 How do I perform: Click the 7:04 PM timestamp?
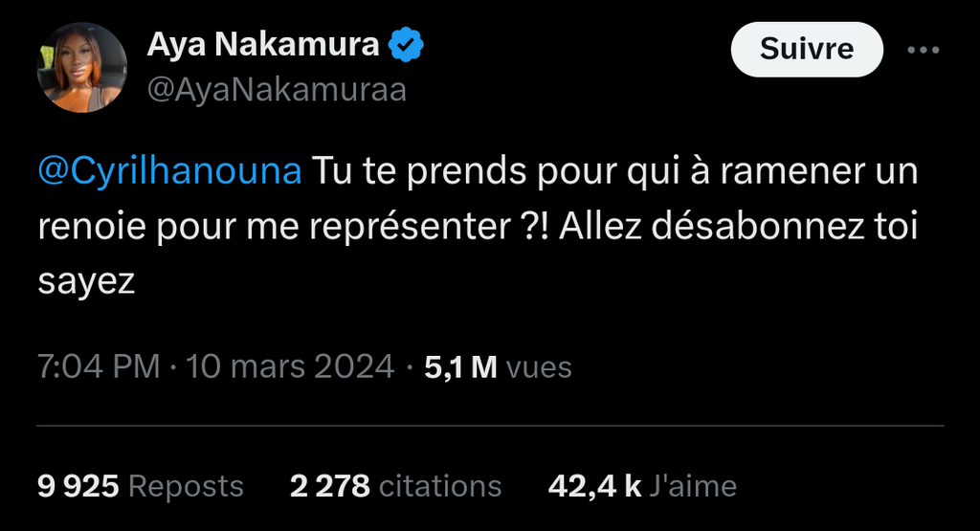coord(99,366)
